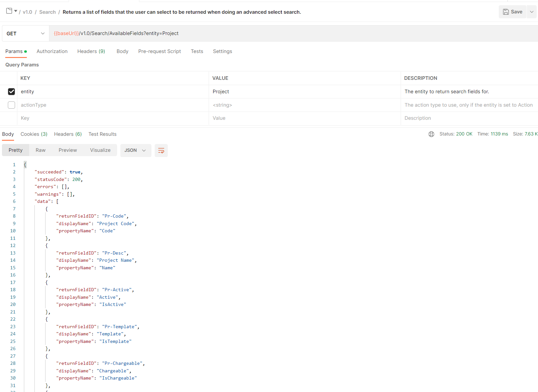Switch to the Raw response view
The width and height of the screenshot is (538, 392).
click(x=41, y=150)
